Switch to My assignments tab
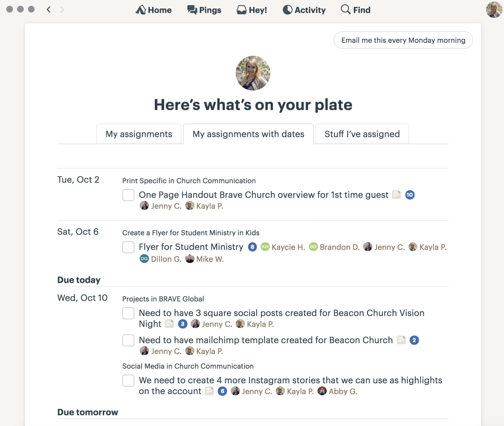 138,134
